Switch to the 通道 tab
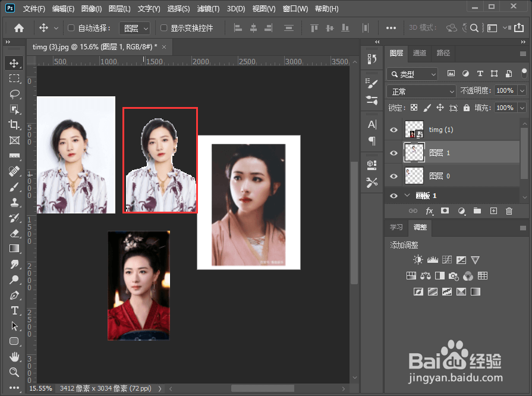This screenshot has width=532, height=396. pyautogui.click(x=420, y=53)
